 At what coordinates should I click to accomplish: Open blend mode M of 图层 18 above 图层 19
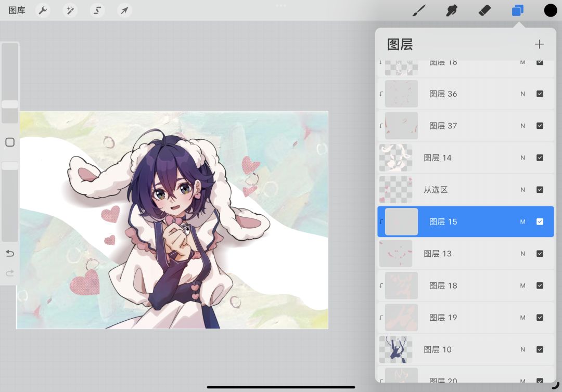pos(522,285)
